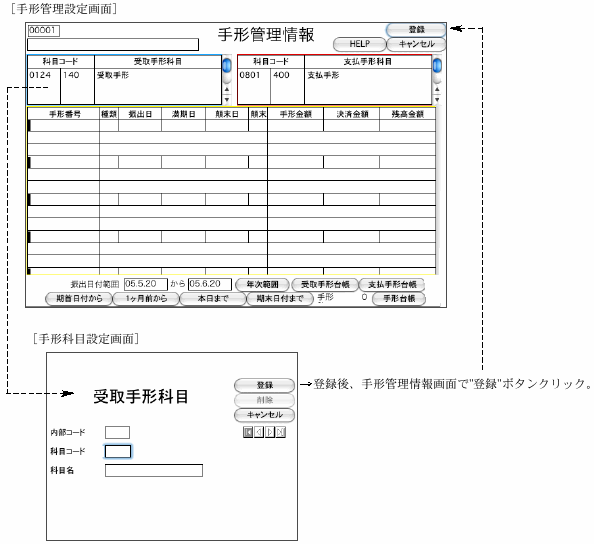Click up arrow of 支払手形科目 list scrollbar
594x544 pixels.
(x=437, y=89)
